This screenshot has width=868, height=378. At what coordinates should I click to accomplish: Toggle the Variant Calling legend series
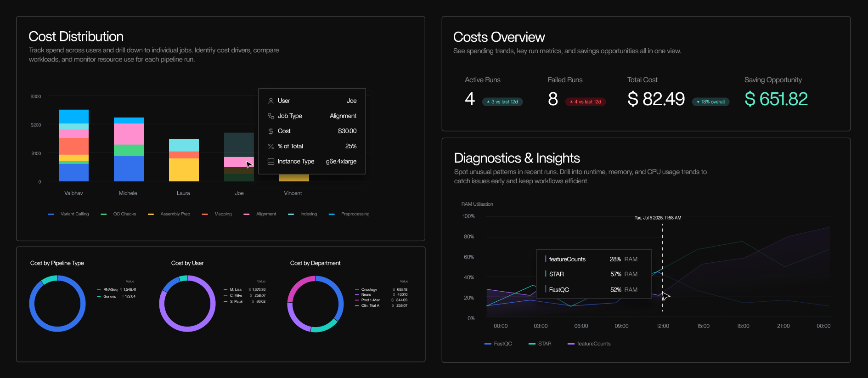69,214
